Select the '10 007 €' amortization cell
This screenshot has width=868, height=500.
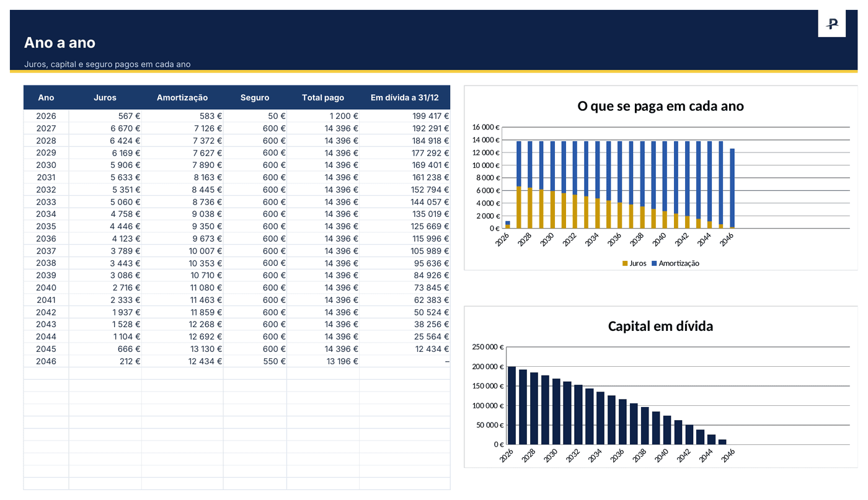point(182,251)
